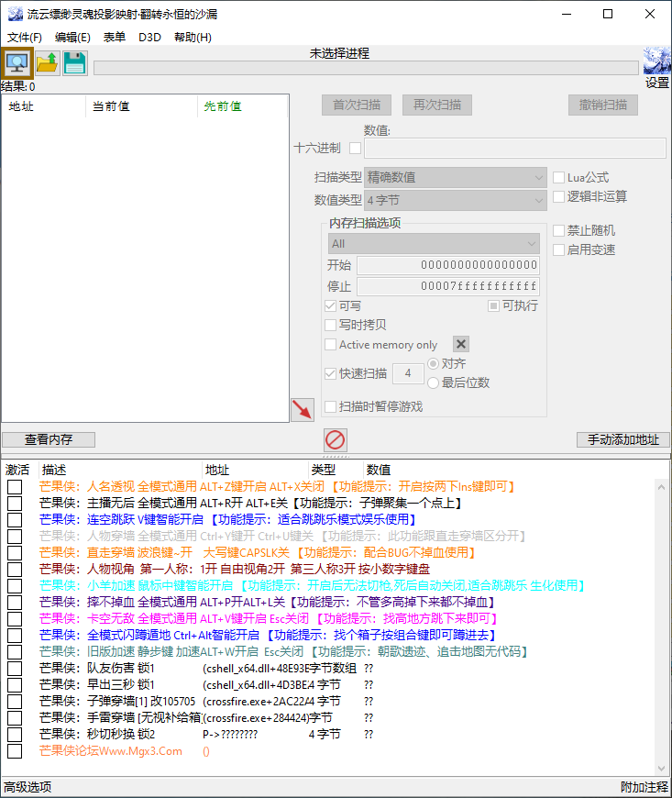Click the 数值 input field
The width and height of the screenshot is (672, 798).
point(515,148)
